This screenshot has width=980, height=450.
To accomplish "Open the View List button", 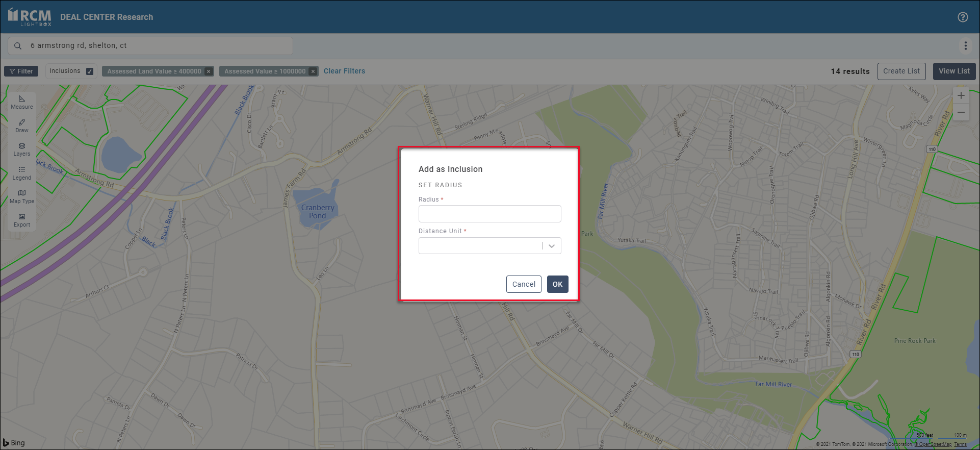I will (954, 71).
